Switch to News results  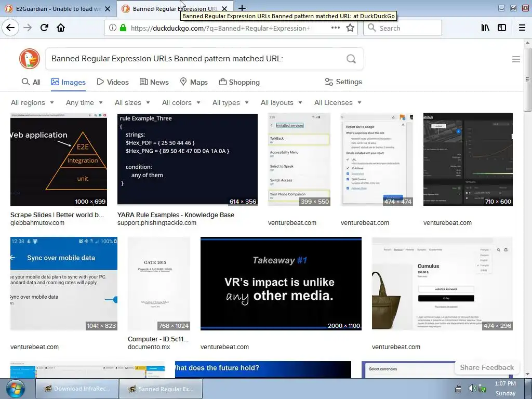(154, 82)
